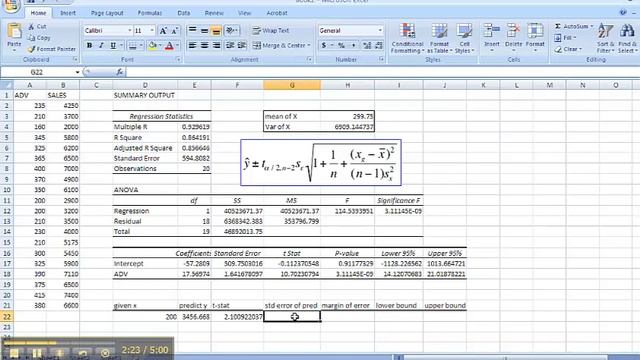Toggle Underline formatting

click(113, 46)
